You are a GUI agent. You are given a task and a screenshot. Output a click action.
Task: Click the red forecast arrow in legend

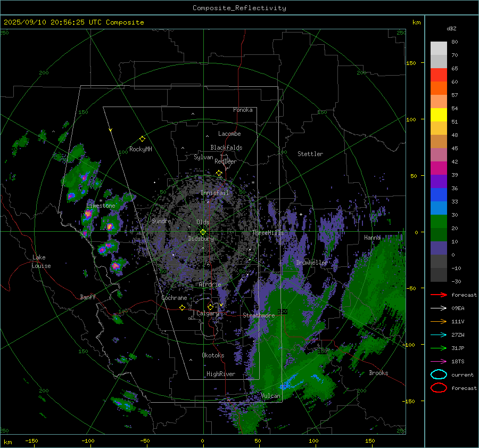tap(439, 295)
